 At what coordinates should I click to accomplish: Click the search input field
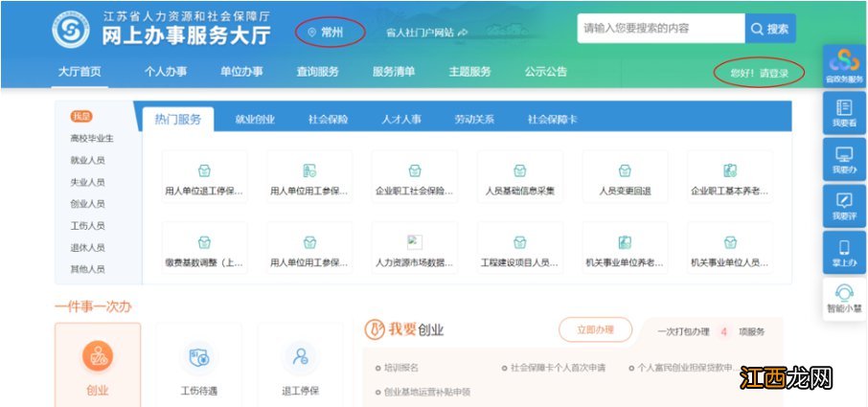661,28
